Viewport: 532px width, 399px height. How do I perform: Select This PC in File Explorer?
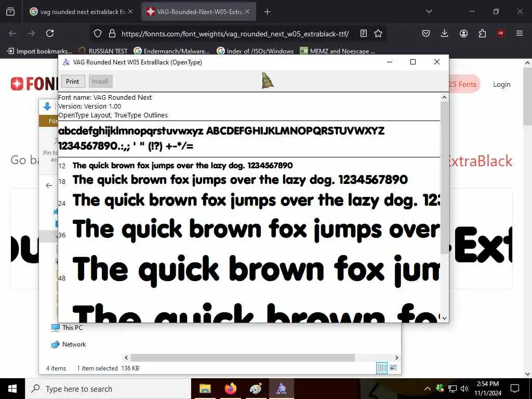click(x=67, y=328)
